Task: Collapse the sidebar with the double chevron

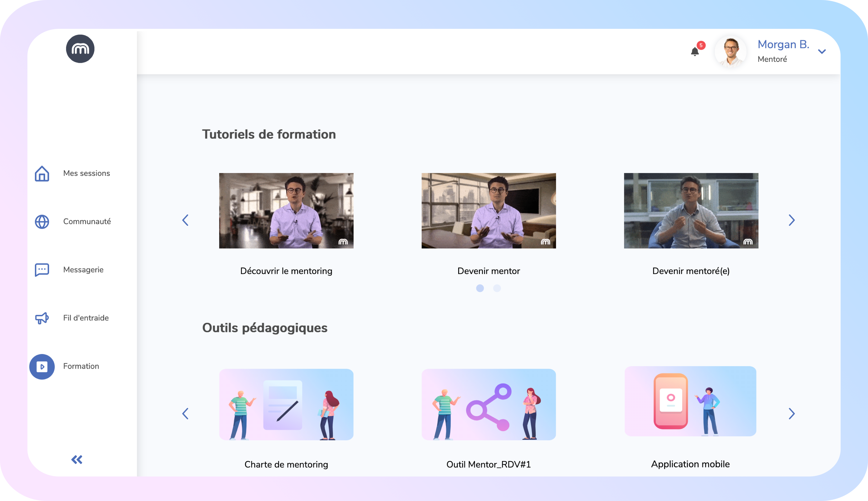Action: [x=77, y=459]
